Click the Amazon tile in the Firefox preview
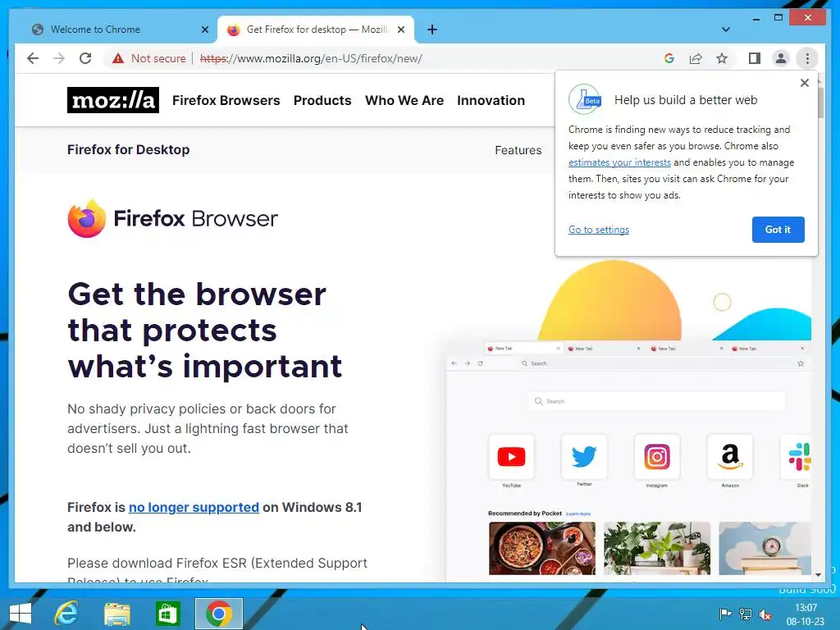Image resolution: width=840 pixels, height=630 pixels. (729, 457)
